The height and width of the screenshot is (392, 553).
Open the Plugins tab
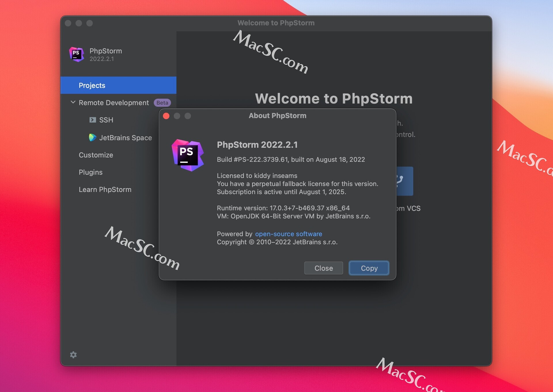pos(91,172)
